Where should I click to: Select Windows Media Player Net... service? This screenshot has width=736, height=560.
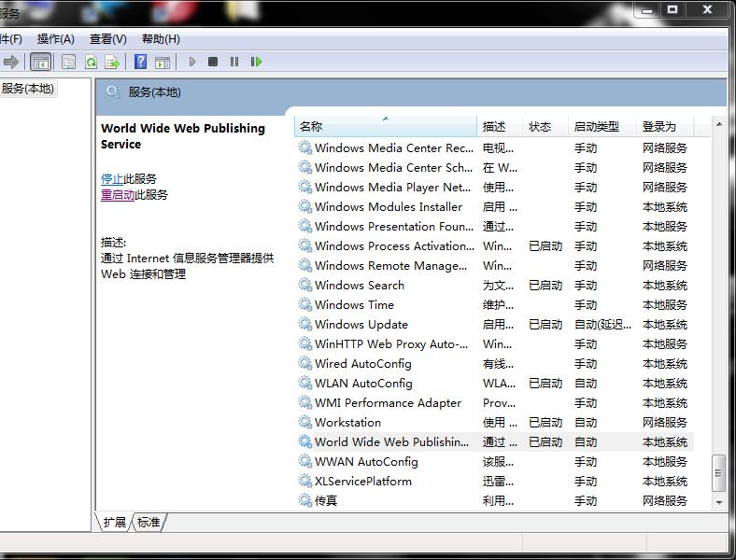pyautogui.click(x=392, y=188)
